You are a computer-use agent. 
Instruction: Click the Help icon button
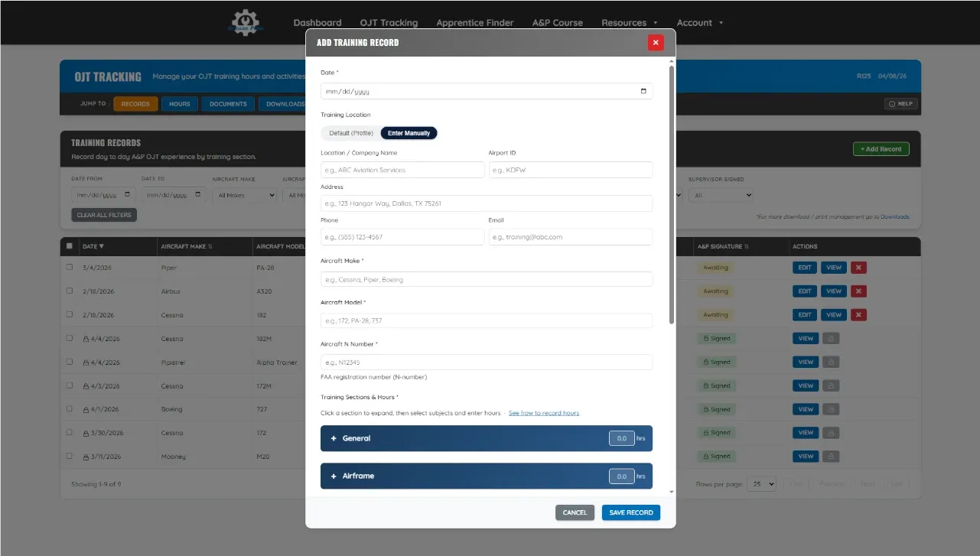point(900,104)
